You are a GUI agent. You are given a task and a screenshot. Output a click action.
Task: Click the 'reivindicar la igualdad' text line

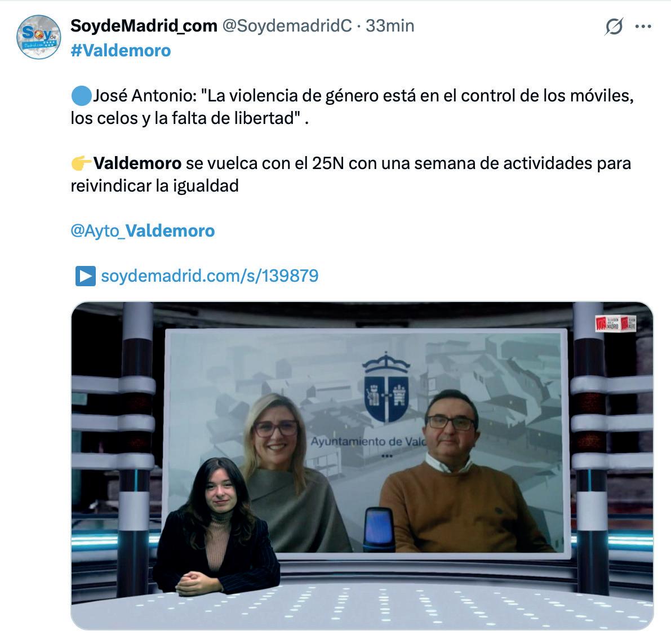coord(154,186)
